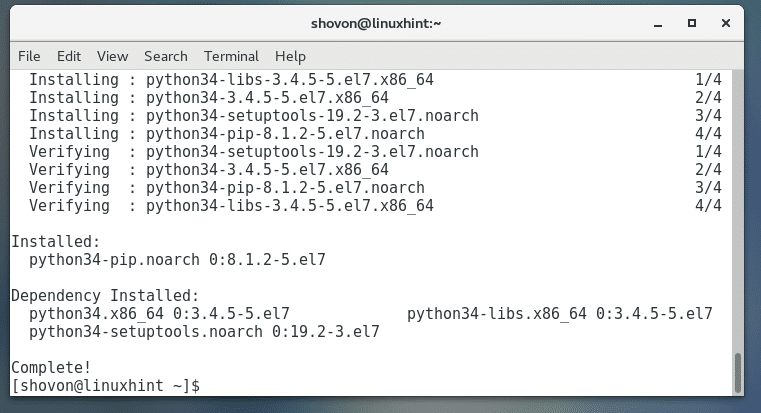The height and width of the screenshot is (413, 761).
Task: Open the File menu
Action: pyautogui.click(x=29, y=56)
